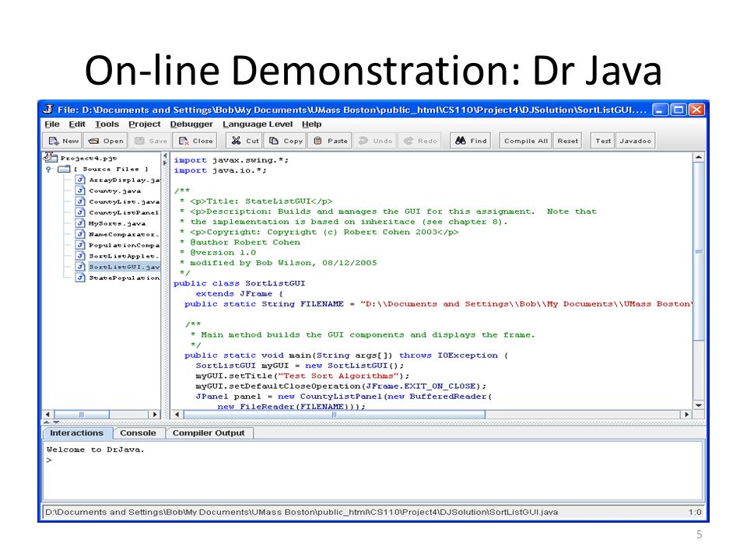The height and width of the screenshot is (560, 747).
Task: Open the Debugger menu
Action: 191,124
